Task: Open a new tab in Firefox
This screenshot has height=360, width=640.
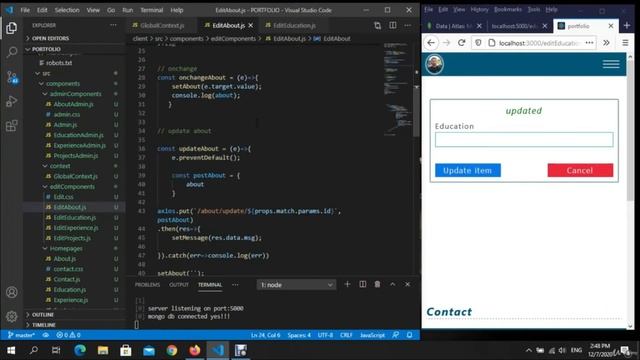Action: click(x=627, y=26)
